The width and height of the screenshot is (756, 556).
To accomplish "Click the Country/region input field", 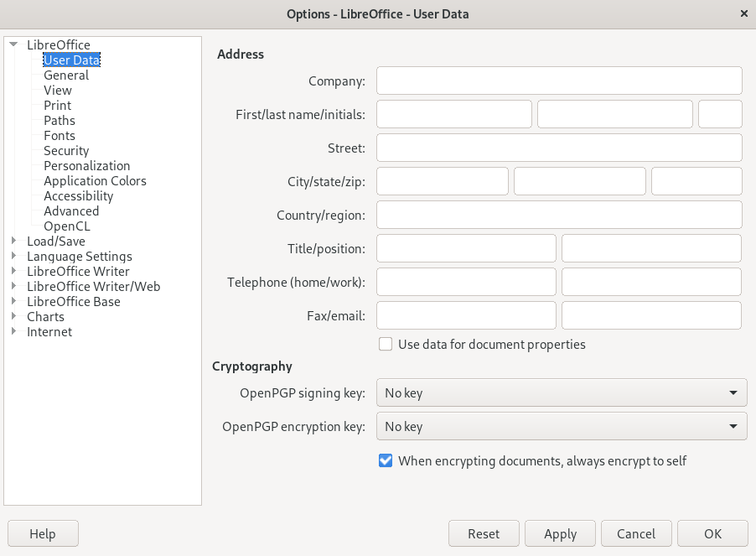I will [559, 215].
